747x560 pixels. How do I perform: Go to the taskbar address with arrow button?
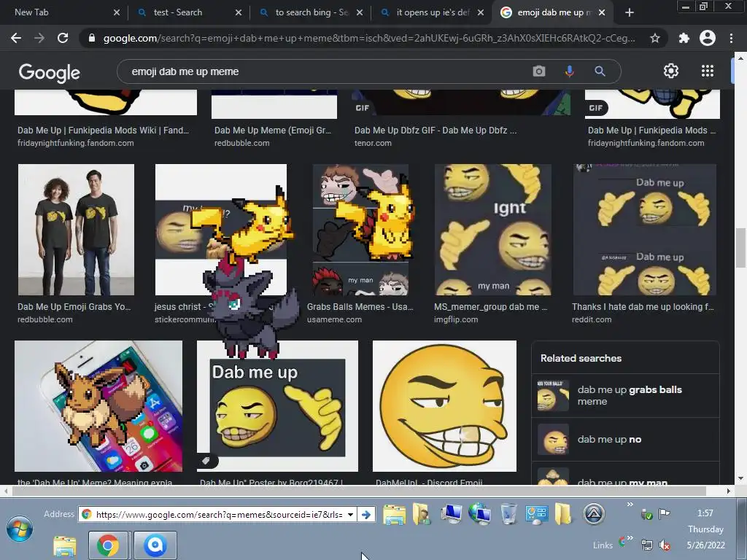(366, 514)
